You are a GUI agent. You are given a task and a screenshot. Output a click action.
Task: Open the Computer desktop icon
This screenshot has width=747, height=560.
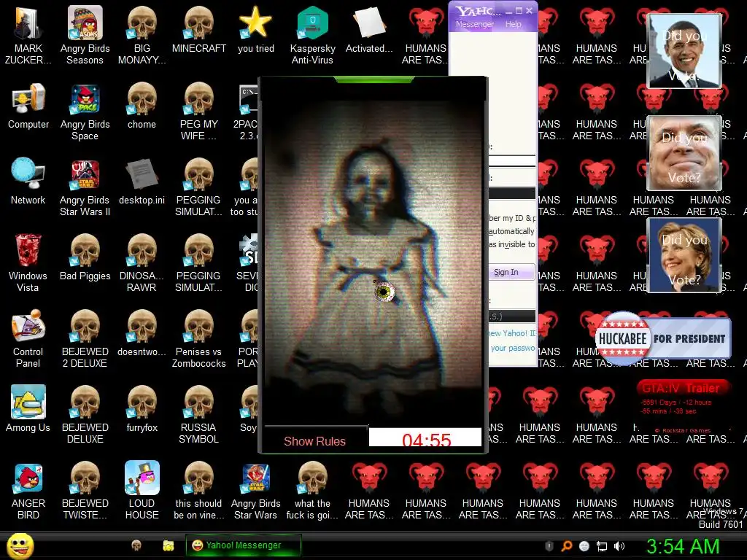click(28, 106)
